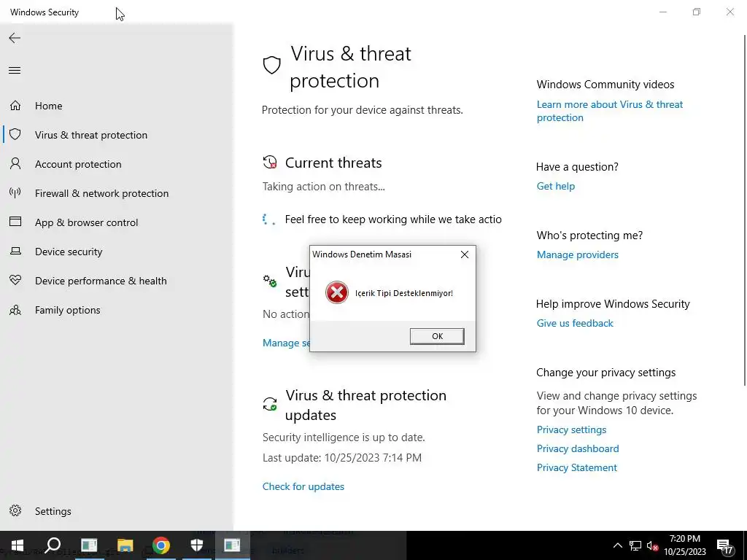Click the shield icon beside Virus & threat protection

(x=15, y=134)
